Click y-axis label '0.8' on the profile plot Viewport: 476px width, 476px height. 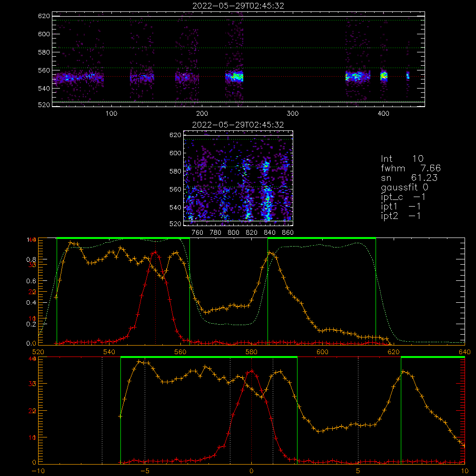coord(31,259)
